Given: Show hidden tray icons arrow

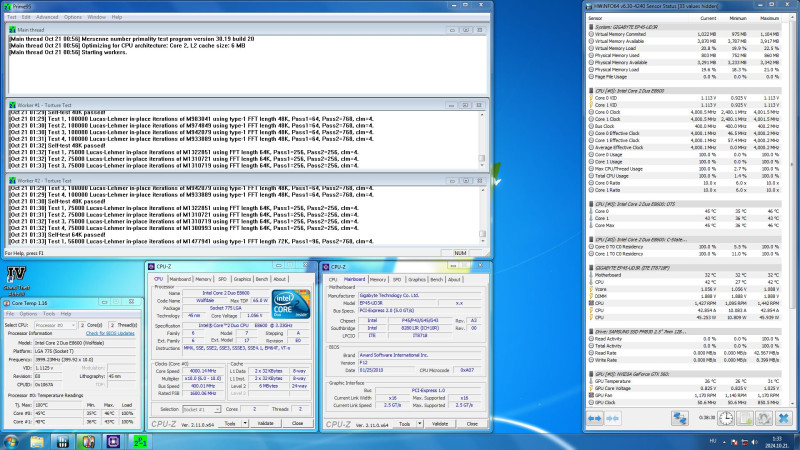Looking at the screenshot, I should pos(724,442).
